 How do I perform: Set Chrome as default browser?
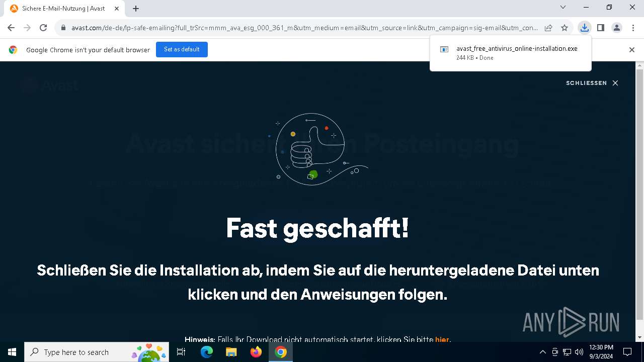coord(182,49)
